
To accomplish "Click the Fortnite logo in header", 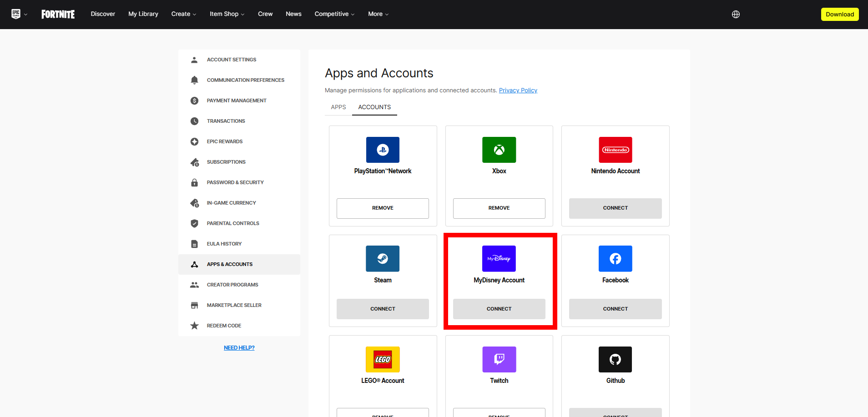I will [x=58, y=14].
